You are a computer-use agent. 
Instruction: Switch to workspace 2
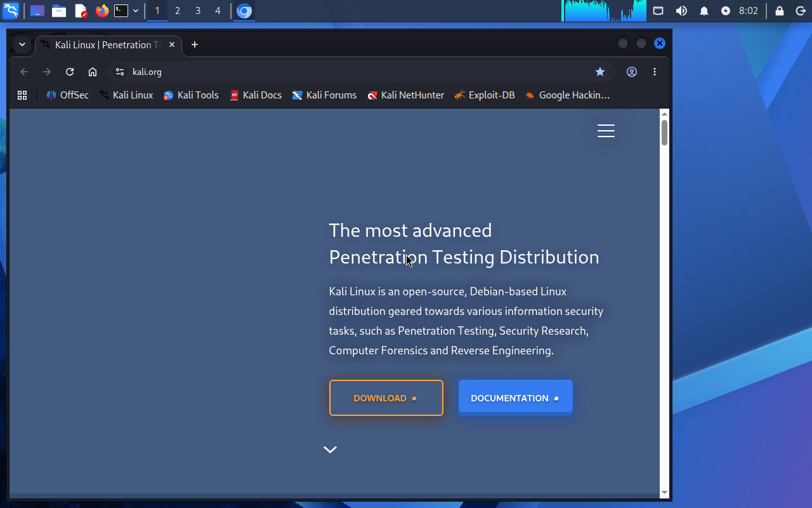tap(178, 11)
